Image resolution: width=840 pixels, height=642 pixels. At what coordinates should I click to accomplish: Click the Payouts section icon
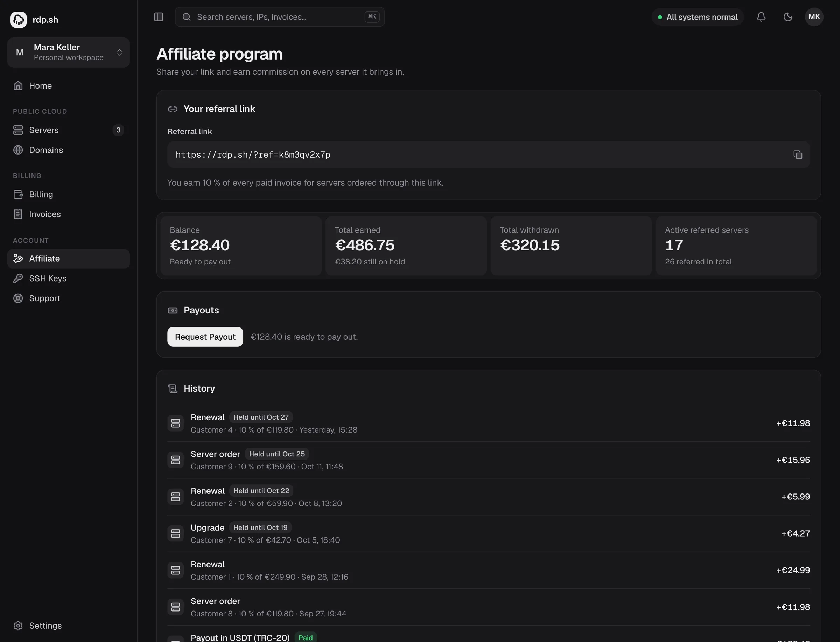(173, 310)
